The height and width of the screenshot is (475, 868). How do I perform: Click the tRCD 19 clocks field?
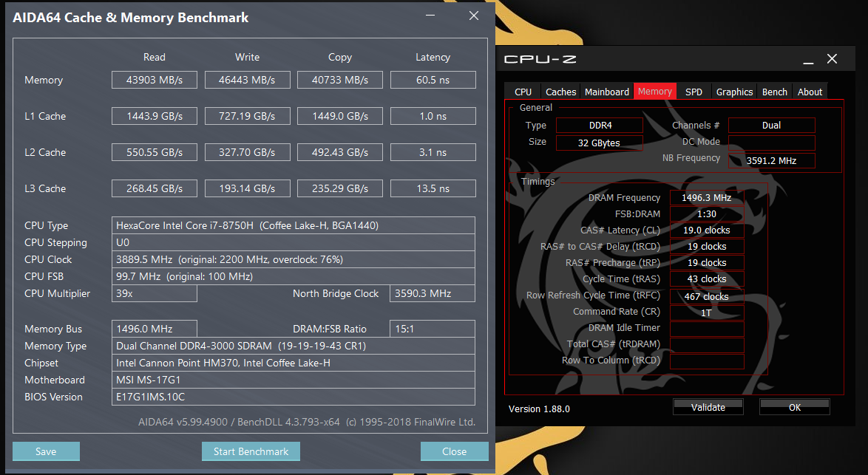coord(707,247)
